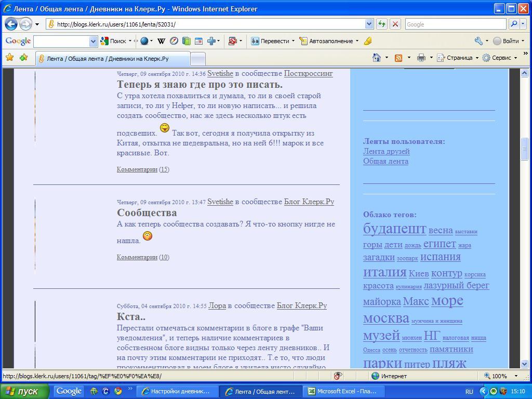Open the recent pages arrow beside Forward
This screenshot has width=532, height=399.
[37, 24]
